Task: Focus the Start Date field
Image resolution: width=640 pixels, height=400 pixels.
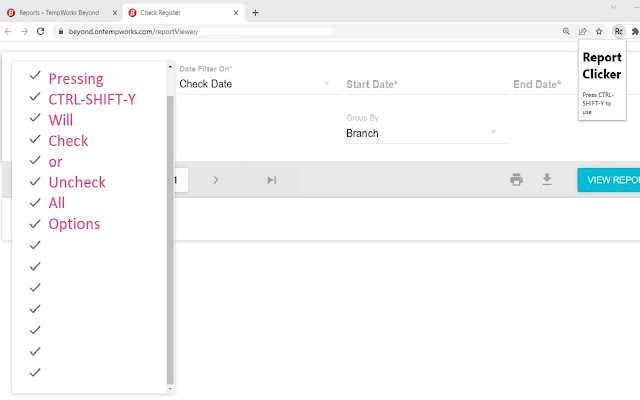Action: pyautogui.click(x=427, y=84)
